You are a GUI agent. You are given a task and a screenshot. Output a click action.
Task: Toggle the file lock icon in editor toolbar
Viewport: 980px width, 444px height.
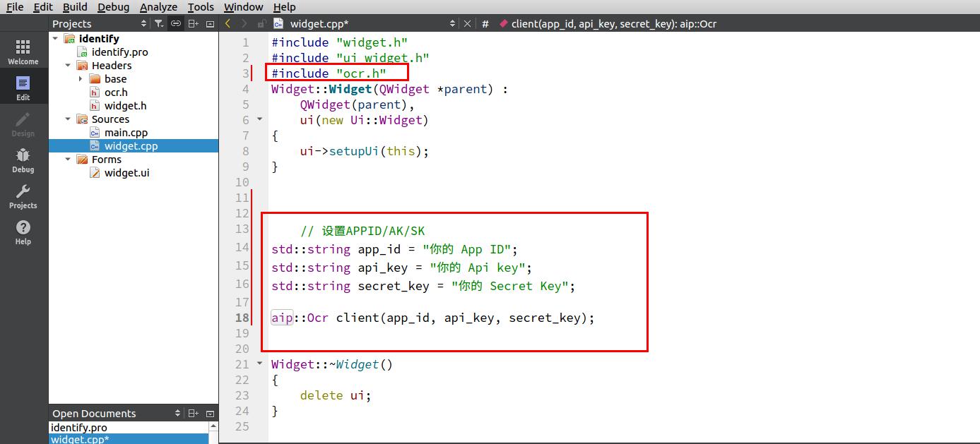click(x=261, y=23)
